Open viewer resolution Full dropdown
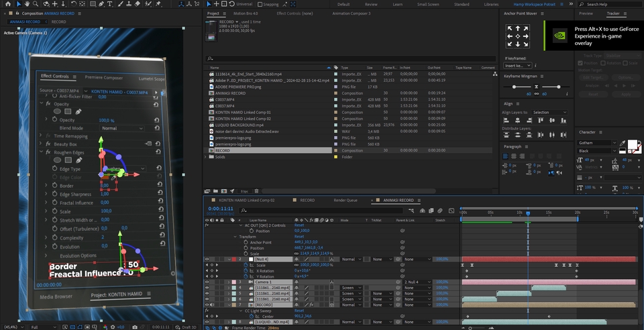644x330 pixels. pos(43,327)
